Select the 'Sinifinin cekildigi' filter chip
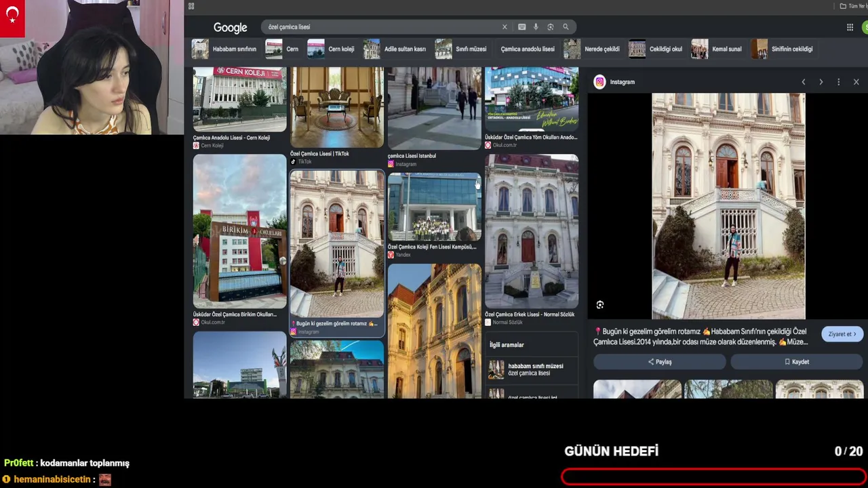The width and height of the screenshot is (868, 488). pos(783,49)
